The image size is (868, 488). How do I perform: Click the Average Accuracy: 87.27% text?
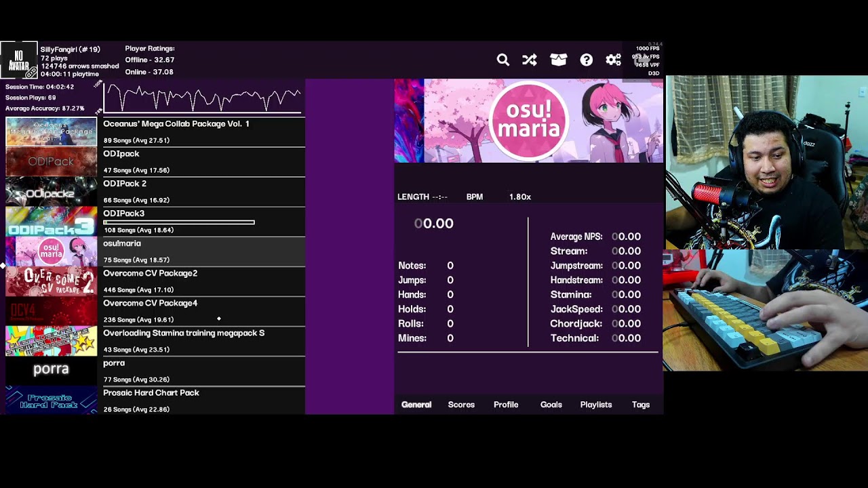tap(45, 108)
